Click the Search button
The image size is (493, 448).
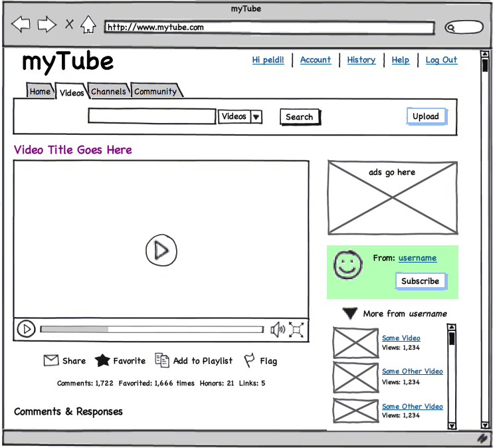(x=300, y=117)
